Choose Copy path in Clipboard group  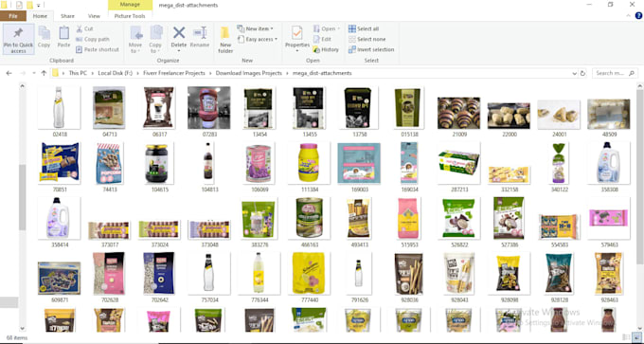tap(93, 39)
